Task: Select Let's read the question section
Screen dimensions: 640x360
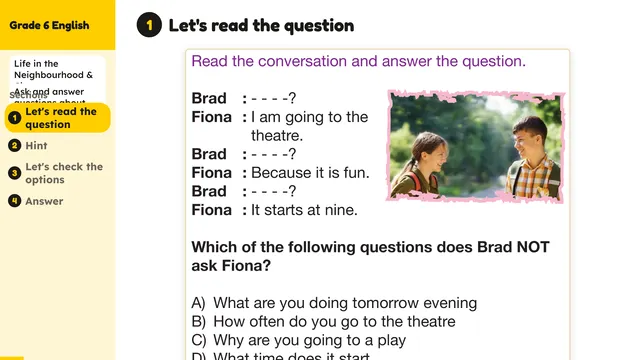Action: (x=58, y=118)
